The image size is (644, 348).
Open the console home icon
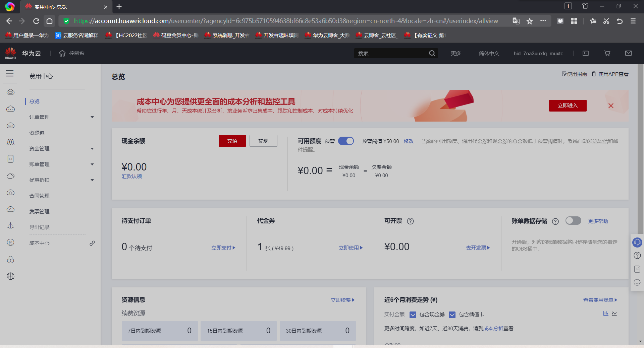pos(62,53)
